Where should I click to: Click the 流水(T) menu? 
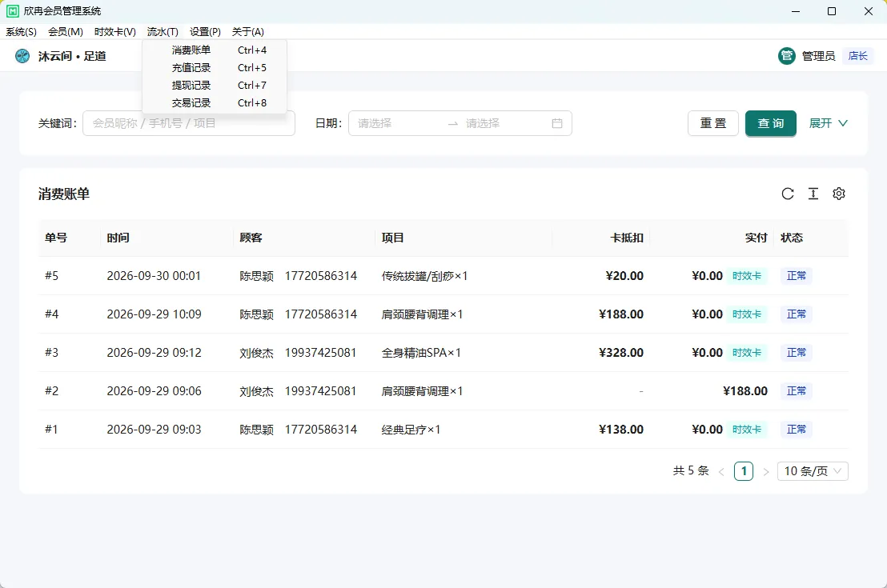click(x=163, y=32)
